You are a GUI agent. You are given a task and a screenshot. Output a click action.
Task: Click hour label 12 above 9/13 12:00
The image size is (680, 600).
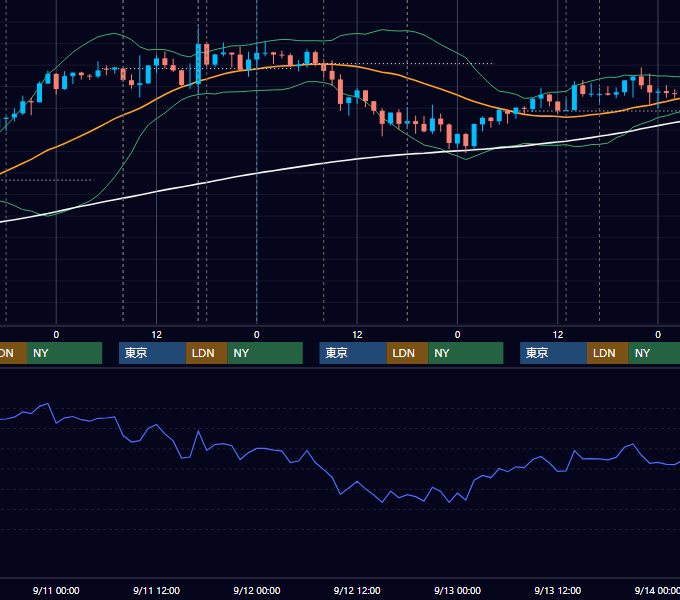tap(558, 335)
